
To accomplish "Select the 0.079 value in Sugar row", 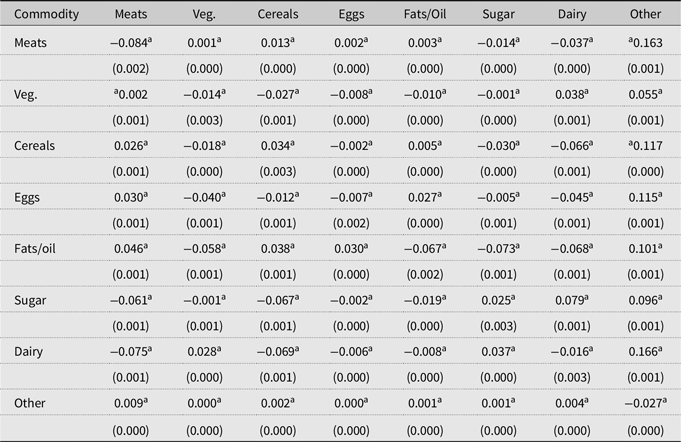I will (571, 301).
